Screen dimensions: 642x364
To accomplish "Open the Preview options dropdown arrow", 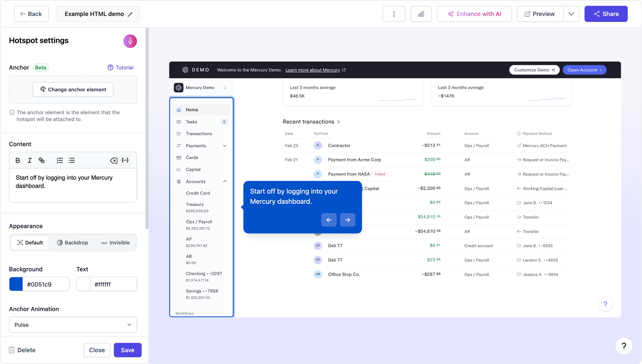I will point(571,14).
